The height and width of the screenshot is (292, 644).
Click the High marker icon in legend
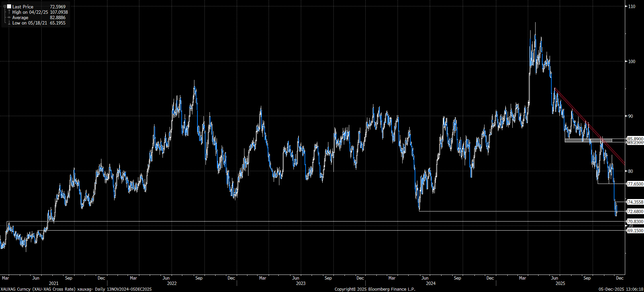[x=9, y=12]
